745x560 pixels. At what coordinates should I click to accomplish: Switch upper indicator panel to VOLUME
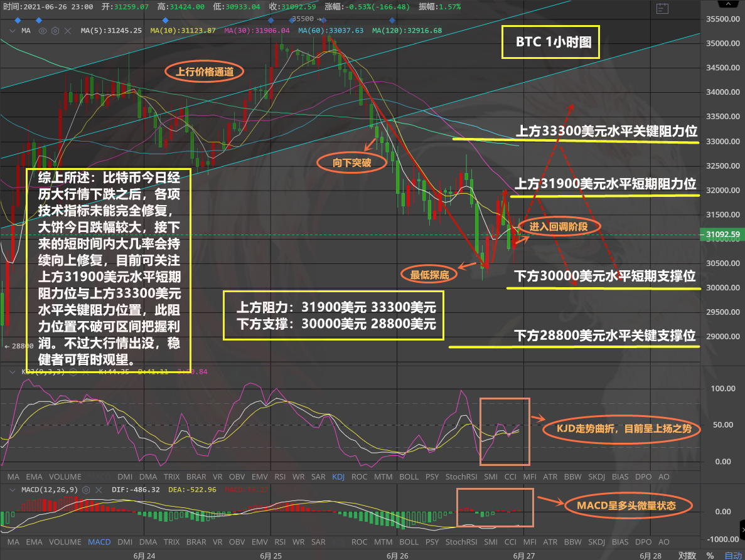pos(65,477)
